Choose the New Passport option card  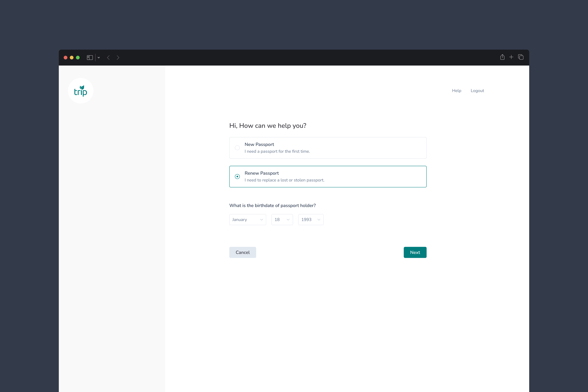point(328,148)
